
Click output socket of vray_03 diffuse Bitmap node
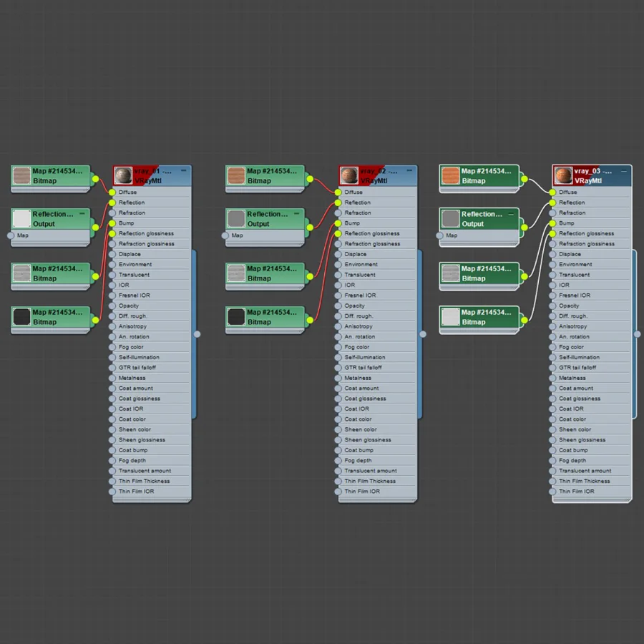tap(525, 179)
